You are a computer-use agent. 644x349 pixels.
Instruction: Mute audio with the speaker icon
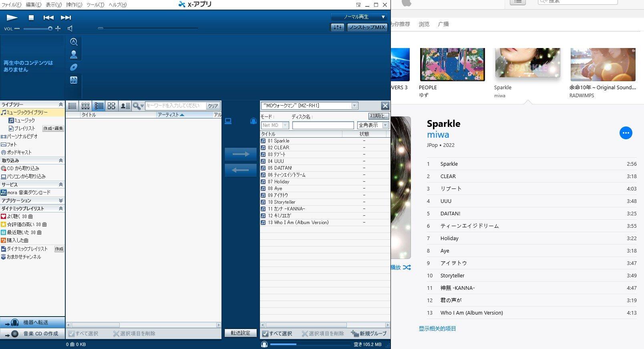click(x=70, y=28)
